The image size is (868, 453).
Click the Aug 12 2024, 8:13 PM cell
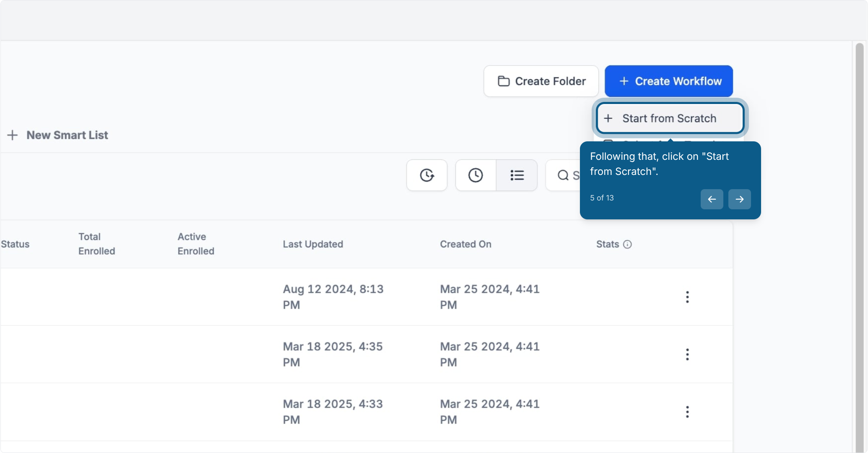click(333, 297)
